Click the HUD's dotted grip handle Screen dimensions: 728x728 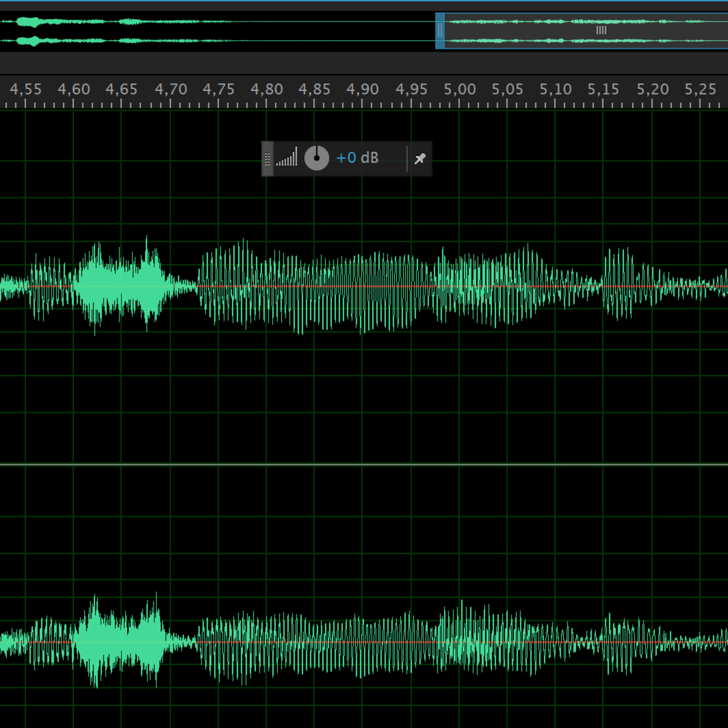pos(267,159)
